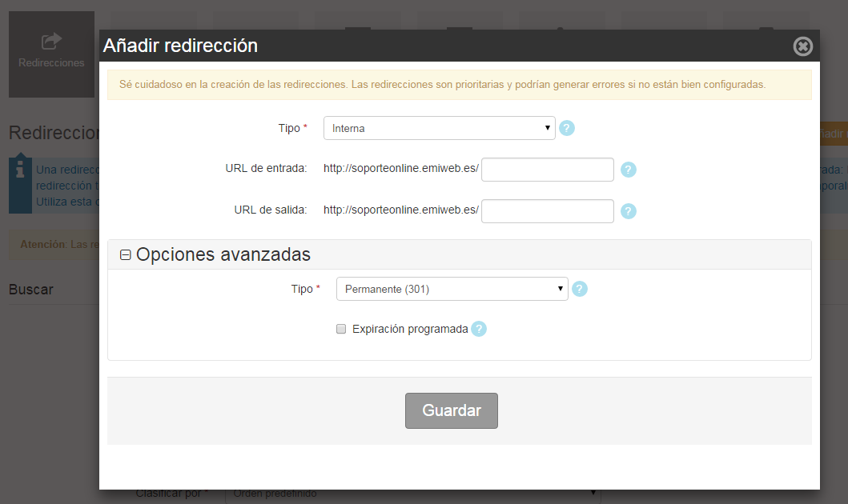Click the Añadir redirección title text
The height and width of the screenshot is (504, 848).
181,46
